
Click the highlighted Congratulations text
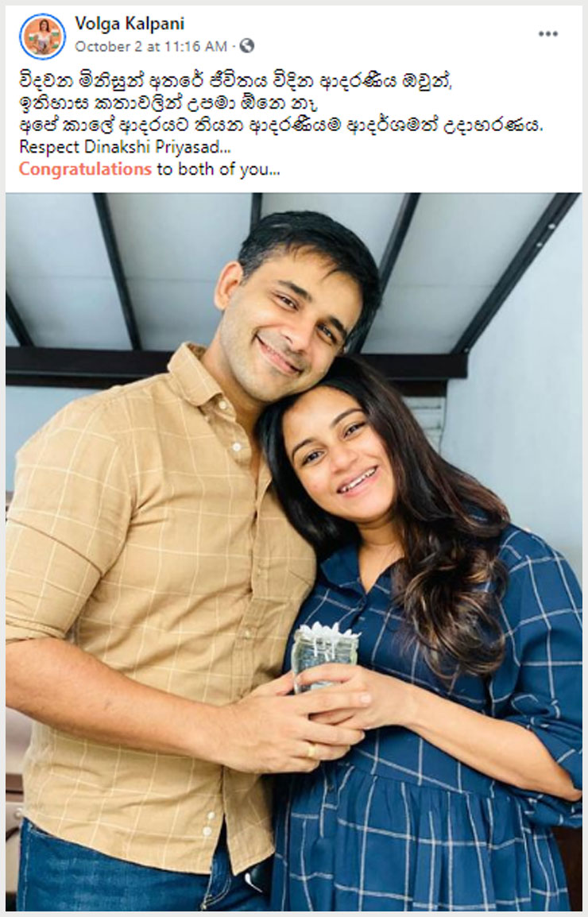point(86,169)
